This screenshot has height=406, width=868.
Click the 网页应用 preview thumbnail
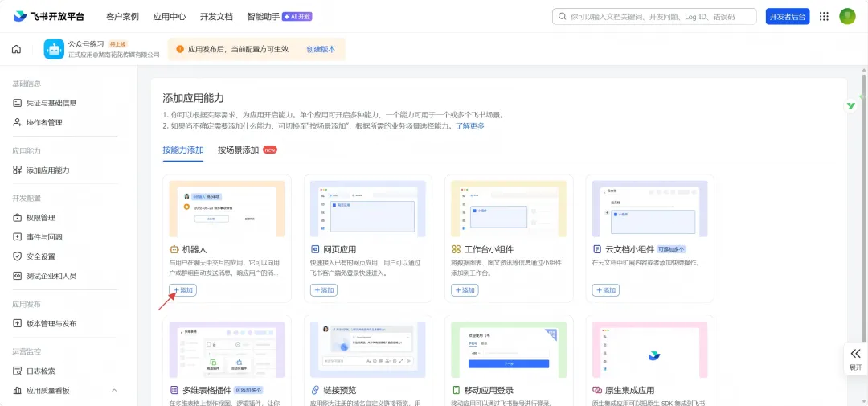368,209
